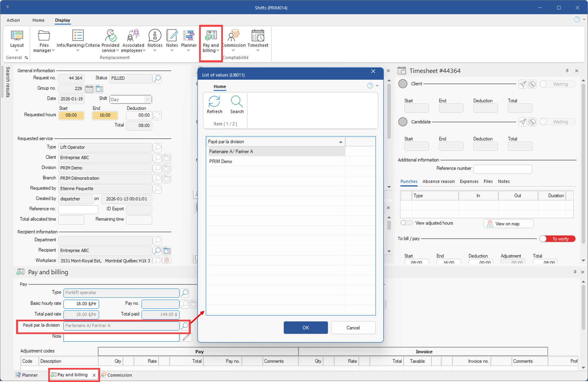Click the Search magnifier icon in dialog
The height and width of the screenshot is (382, 588).
tap(237, 102)
